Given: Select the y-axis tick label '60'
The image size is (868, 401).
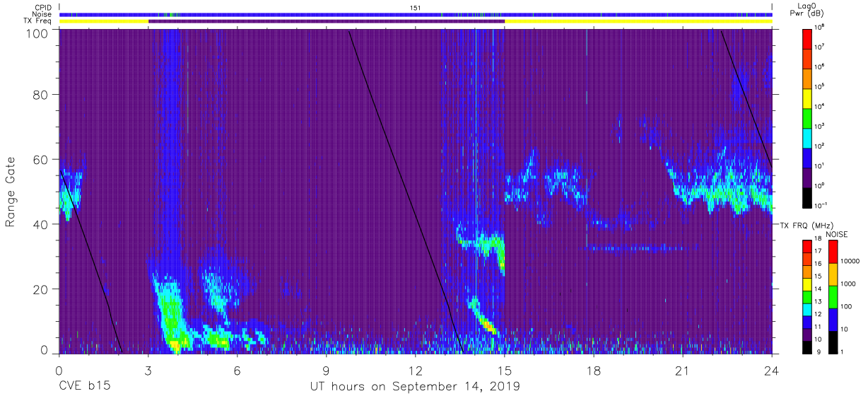Looking at the screenshot, I should click(40, 159).
